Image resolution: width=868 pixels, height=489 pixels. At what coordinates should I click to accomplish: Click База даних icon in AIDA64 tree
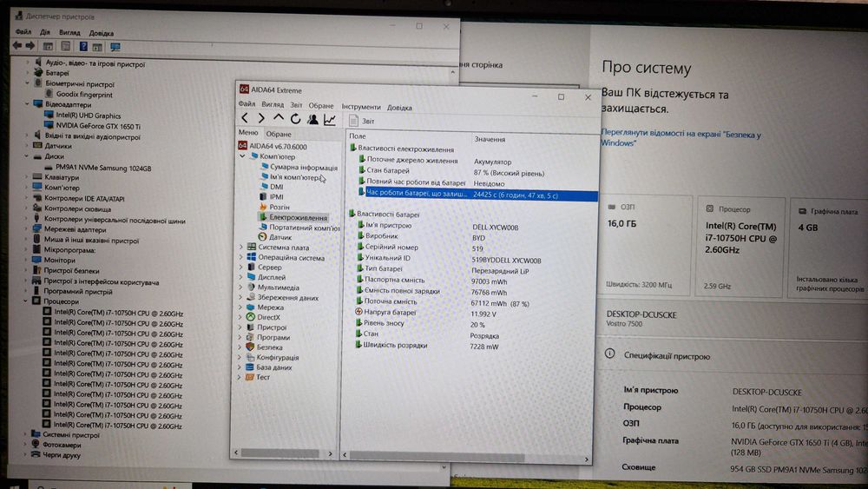[250, 367]
